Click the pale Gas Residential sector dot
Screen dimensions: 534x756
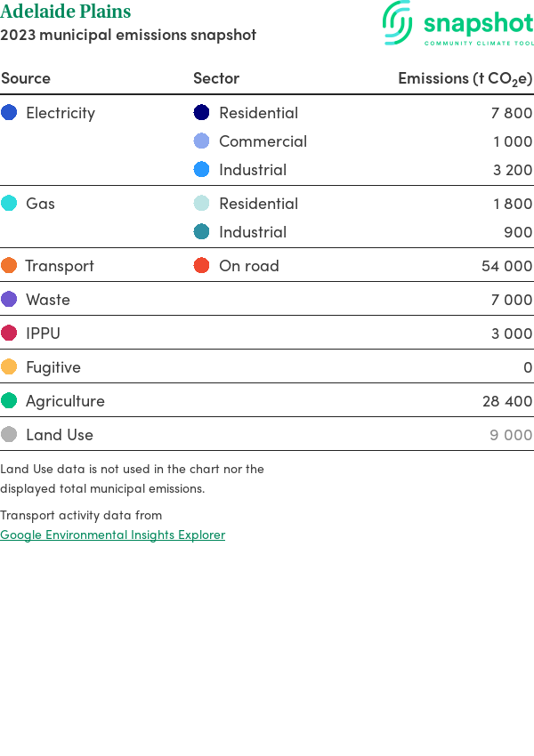(x=202, y=204)
